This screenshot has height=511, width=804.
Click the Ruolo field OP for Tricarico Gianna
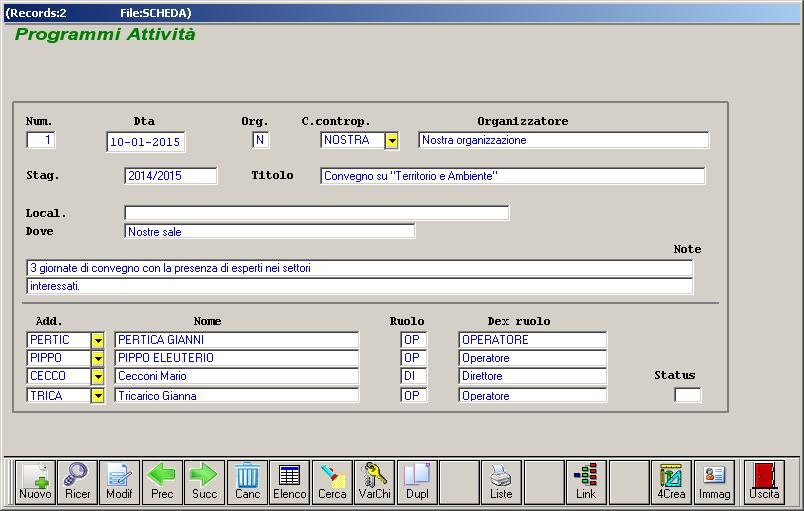pyautogui.click(x=413, y=396)
